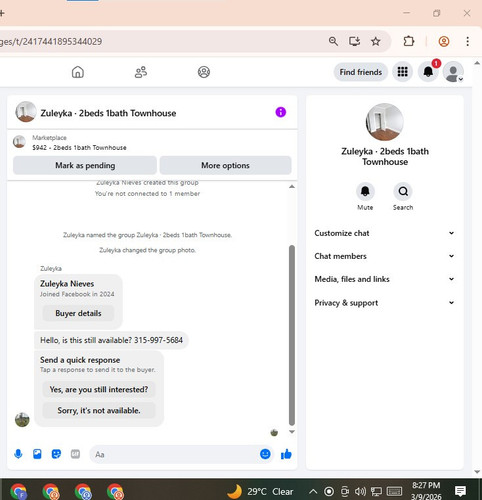Image resolution: width=482 pixels, height=500 pixels.
Task: Bookmark this page with star icon
Action: [x=376, y=41]
